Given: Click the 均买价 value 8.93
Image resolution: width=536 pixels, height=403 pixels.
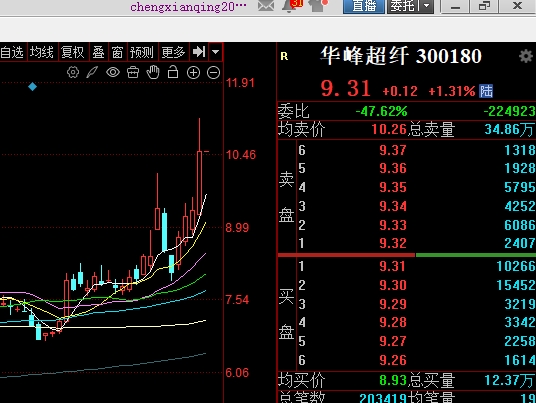Looking at the screenshot, I should (x=393, y=380).
